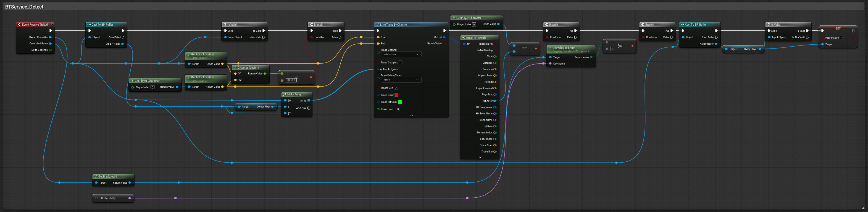This screenshot has width=868, height=212.
Task: Click the red delegate pin on Event Receive Tick AI
Action: click(x=52, y=24)
